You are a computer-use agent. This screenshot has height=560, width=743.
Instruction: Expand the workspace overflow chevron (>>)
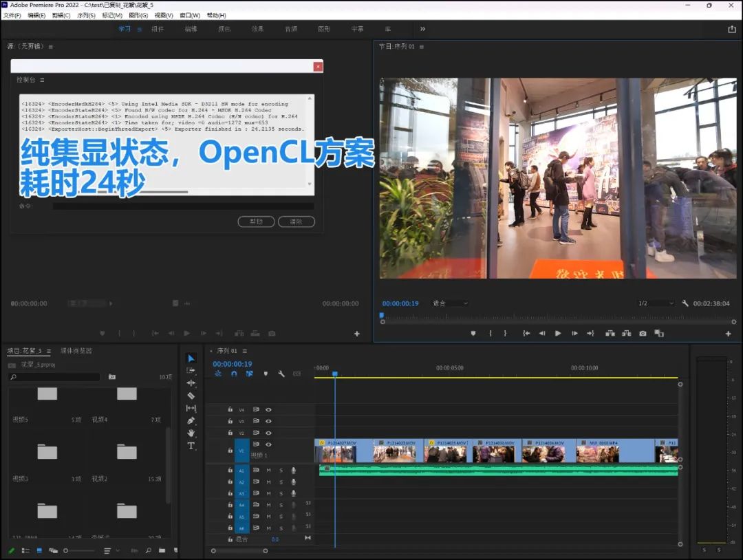pyautogui.click(x=422, y=29)
